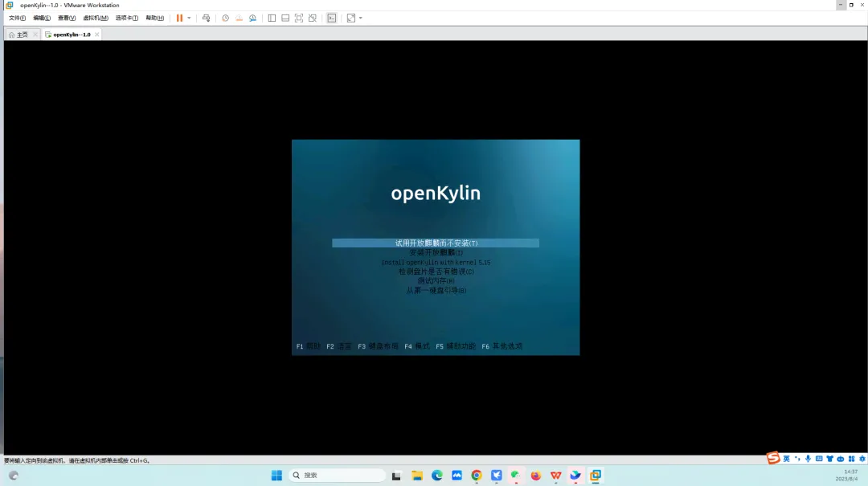Select Install openKylin with kernel 5.15

click(436, 263)
